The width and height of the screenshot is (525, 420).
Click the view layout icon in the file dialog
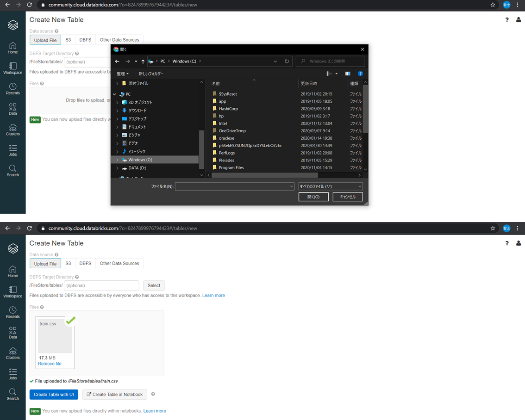[x=329, y=74]
